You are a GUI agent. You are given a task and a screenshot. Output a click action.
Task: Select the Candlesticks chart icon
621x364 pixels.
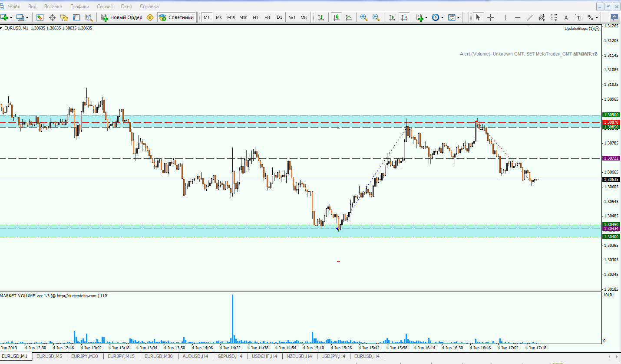pyautogui.click(x=337, y=17)
